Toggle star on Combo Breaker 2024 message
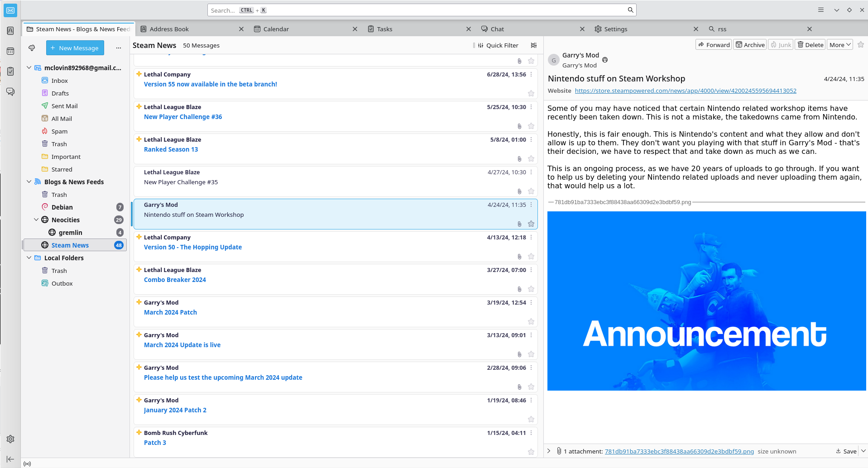The width and height of the screenshot is (868, 468). [531, 289]
